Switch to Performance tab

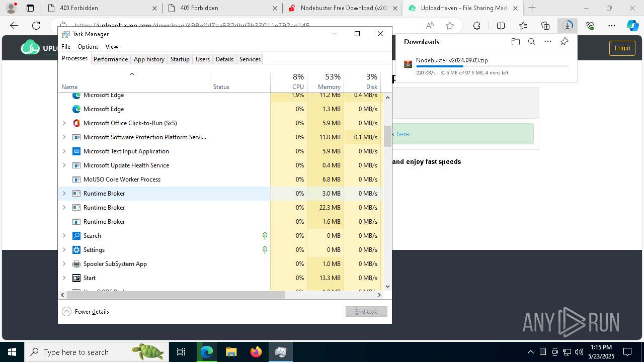click(111, 59)
